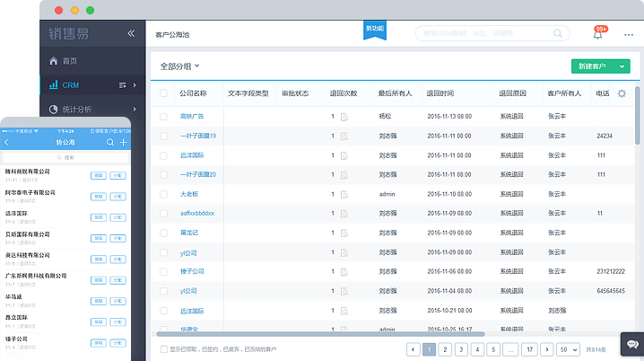Open the 高铁广告 company link
This screenshot has width=644, height=361.
[x=192, y=117]
